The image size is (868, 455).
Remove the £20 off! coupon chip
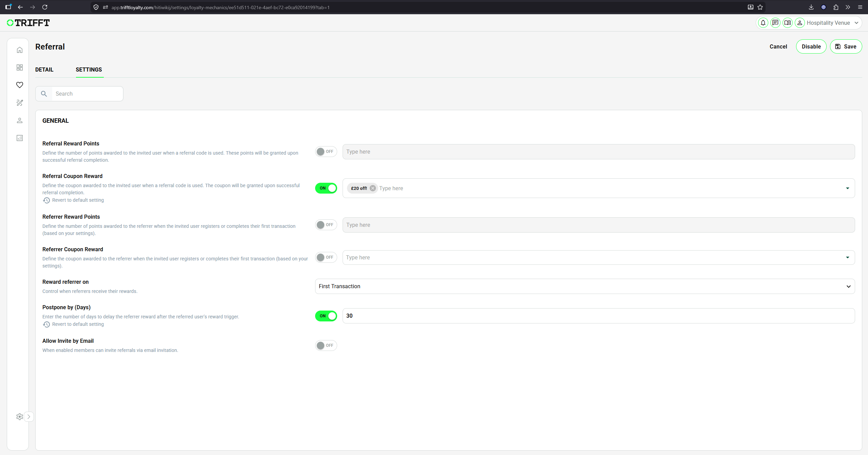(373, 188)
